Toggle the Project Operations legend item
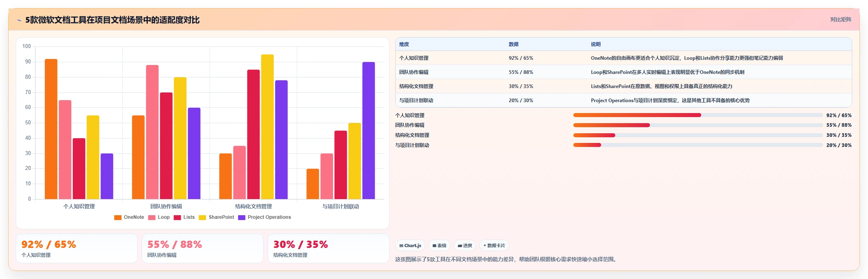 (x=264, y=217)
